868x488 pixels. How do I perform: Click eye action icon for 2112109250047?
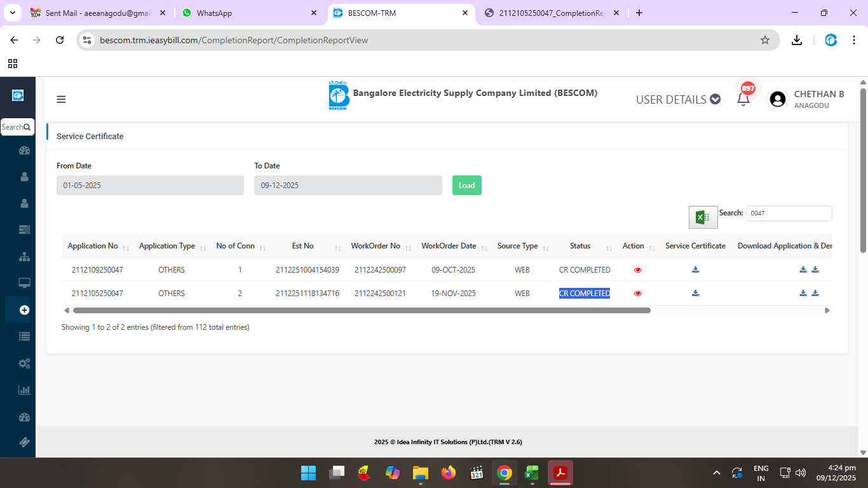(x=638, y=270)
